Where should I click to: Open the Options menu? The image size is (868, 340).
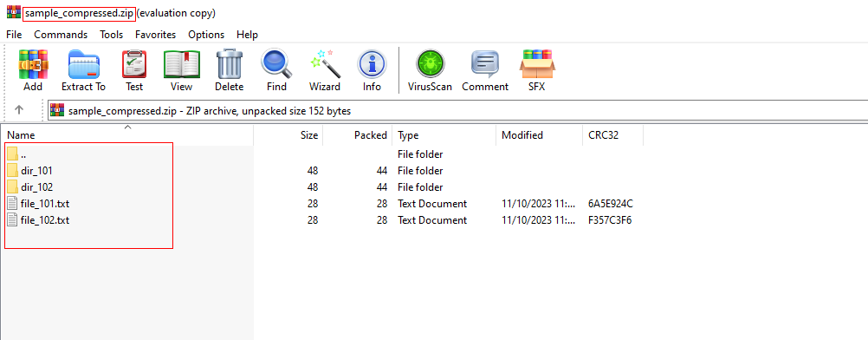coord(206,35)
